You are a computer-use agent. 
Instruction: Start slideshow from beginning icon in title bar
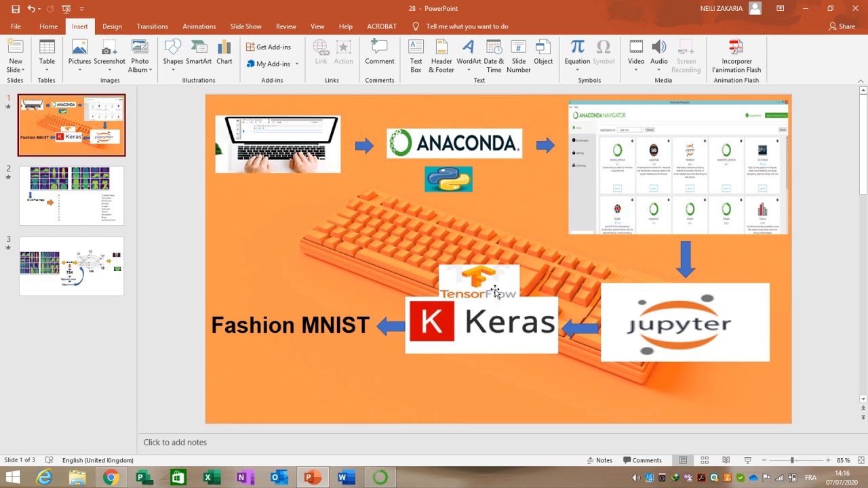click(x=66, y=9)
